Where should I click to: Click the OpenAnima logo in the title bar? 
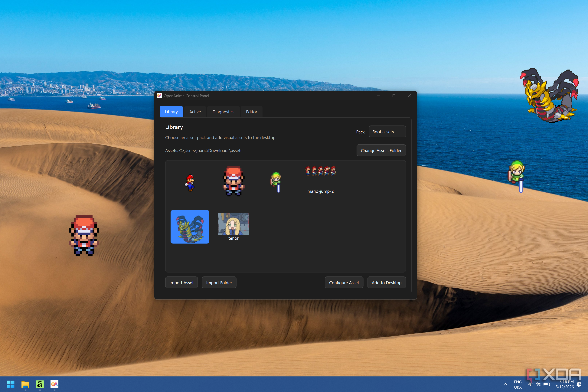click(x=159, y=96)
